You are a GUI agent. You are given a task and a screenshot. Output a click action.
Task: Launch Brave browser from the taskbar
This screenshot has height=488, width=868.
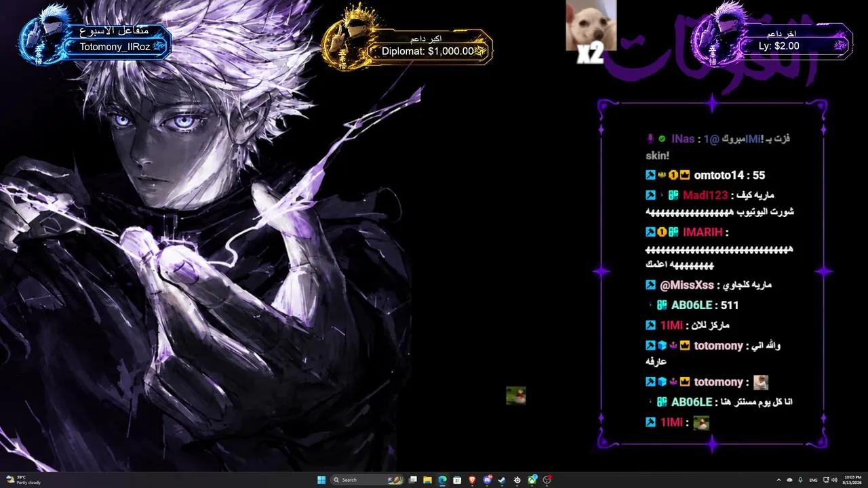472,480
